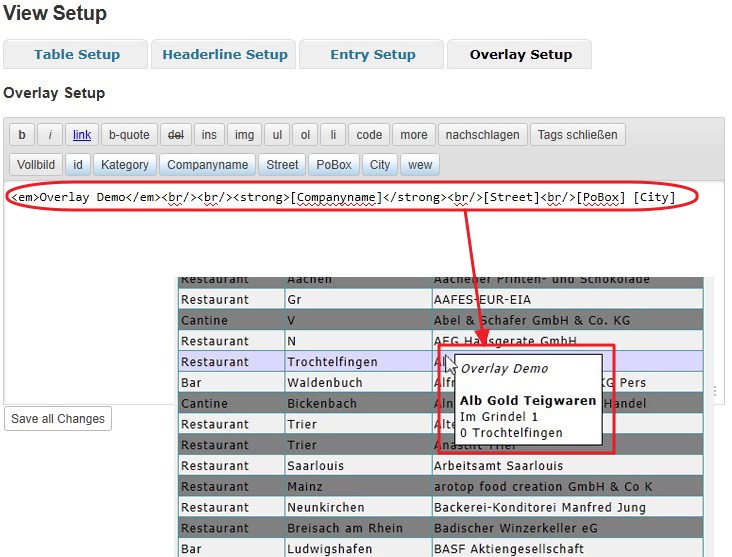Click the Tags schließen button
The height and width of the screenshot is (557, 732).
pyautogui.click(x=577, y=135)
